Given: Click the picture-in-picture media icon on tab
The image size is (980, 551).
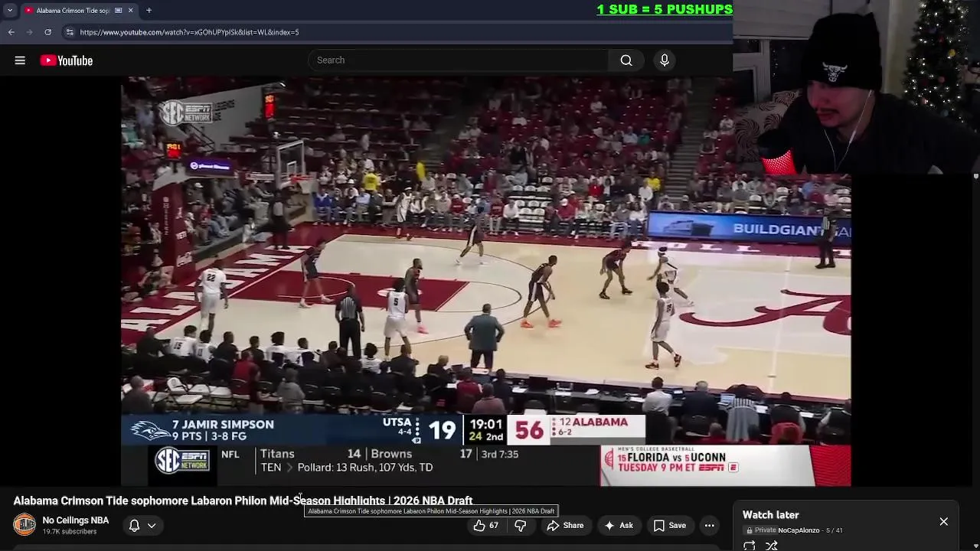Looking at the screenshot, I should tap(118, 10).
